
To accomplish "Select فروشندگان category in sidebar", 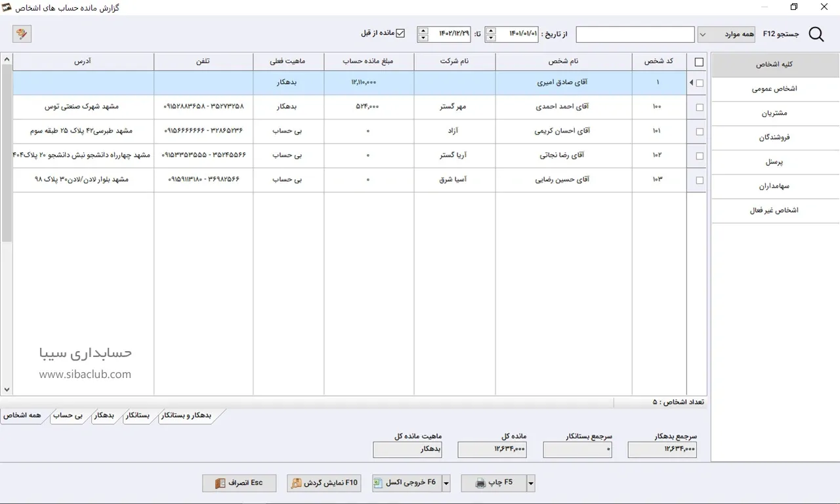I will click(774, 137).
